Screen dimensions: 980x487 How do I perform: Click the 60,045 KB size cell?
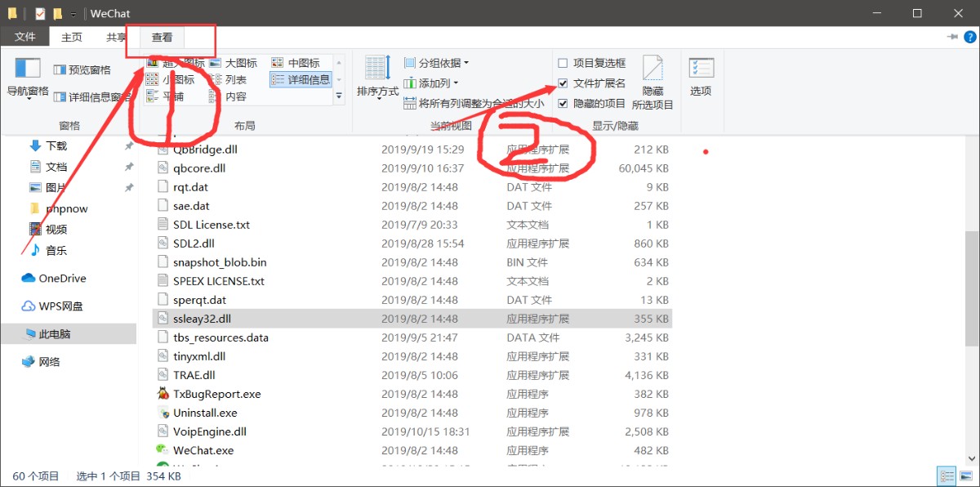tap(644, 168)
